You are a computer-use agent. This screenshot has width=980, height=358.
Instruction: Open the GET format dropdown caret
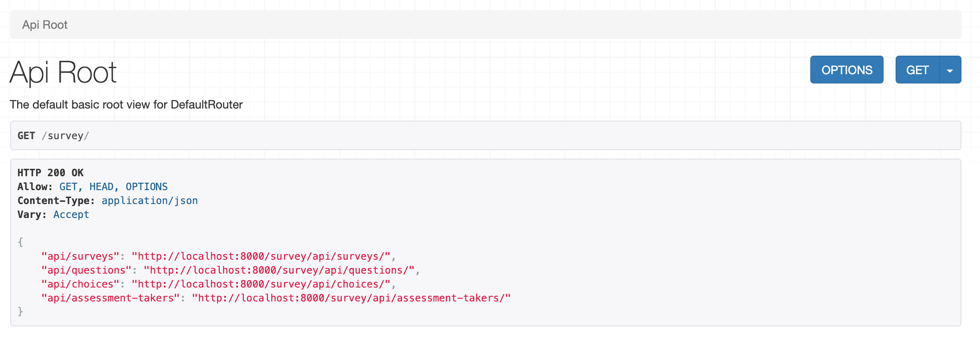tap(950, 70)
